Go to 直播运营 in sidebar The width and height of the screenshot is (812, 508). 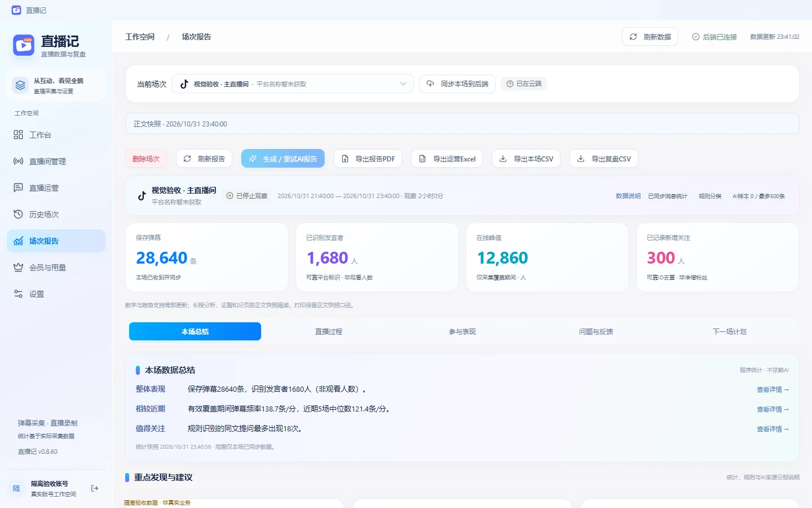[x=56, y=188]
